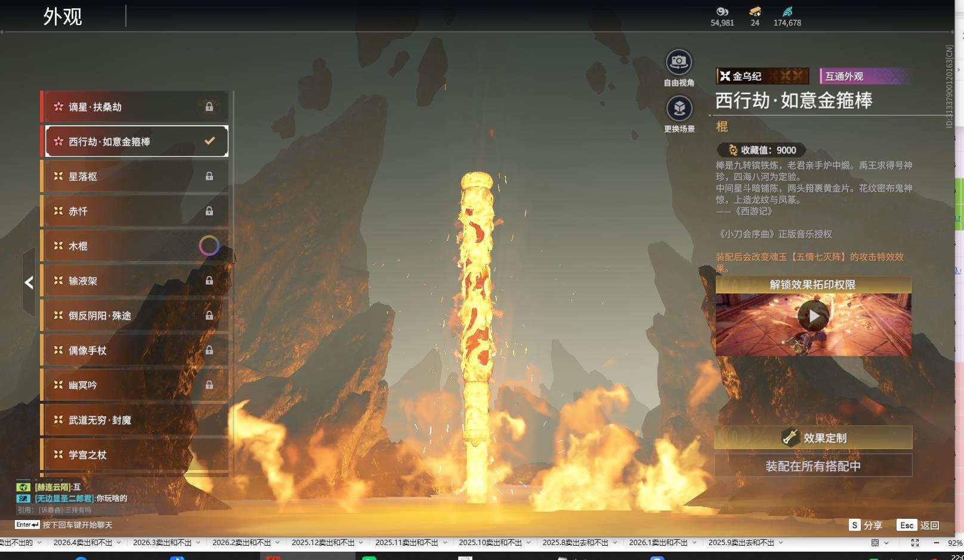Screen dimensions: 964x560
Task: Click the zoom out minus in spreadsheet
Action: 936,543
